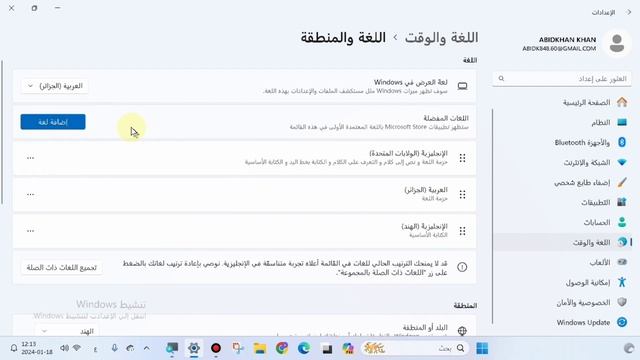The image size is (640, 360).
Task: Click the search magnifier in settings search box
Action: point(501,78)
